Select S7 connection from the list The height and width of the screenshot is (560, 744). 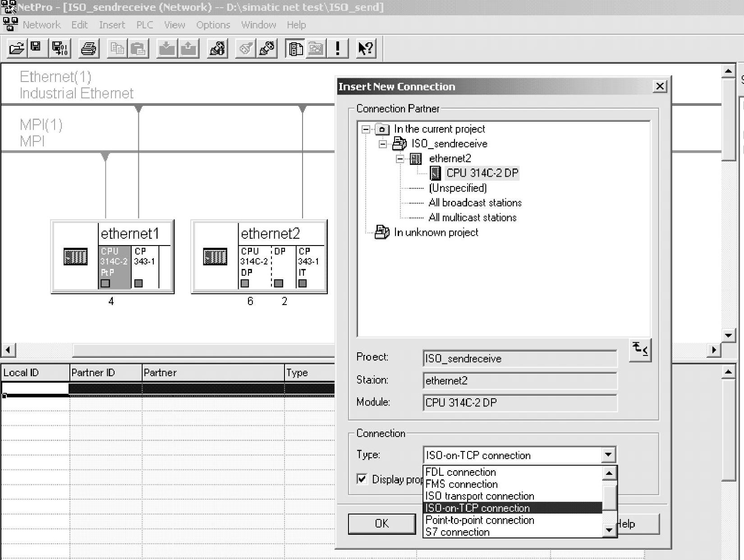513,532
